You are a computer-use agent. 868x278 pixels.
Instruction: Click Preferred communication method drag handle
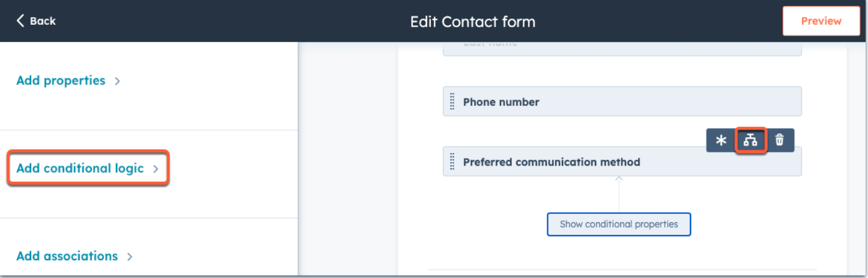pos(452,162)
